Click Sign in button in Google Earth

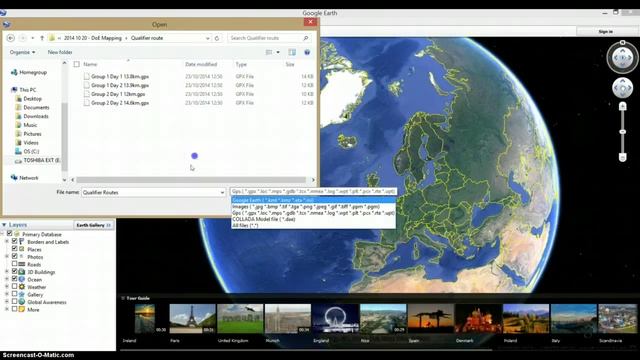point(605,31)
